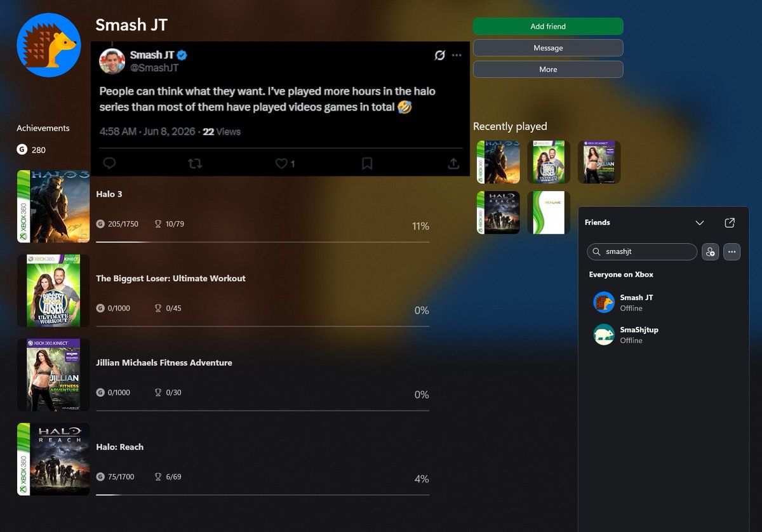
Task: Click the Everyone on Xbox label
Action: click(621, 275)
